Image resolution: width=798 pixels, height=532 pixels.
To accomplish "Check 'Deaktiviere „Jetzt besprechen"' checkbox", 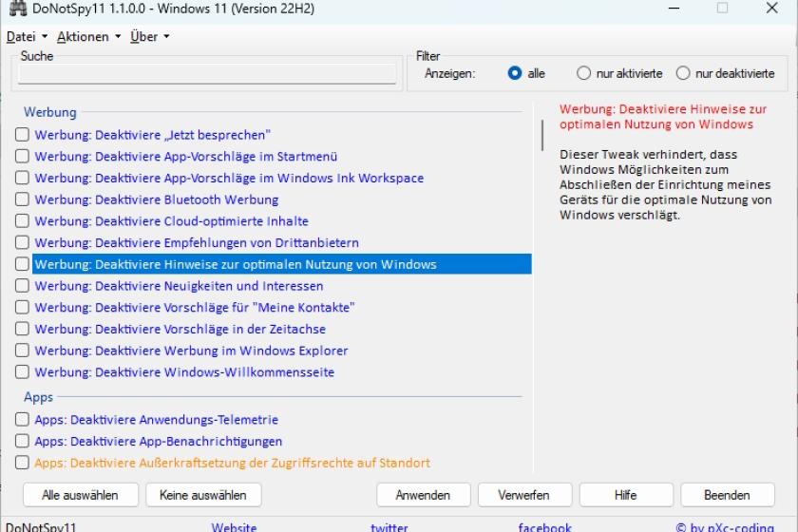I will [x=22, y=134].
